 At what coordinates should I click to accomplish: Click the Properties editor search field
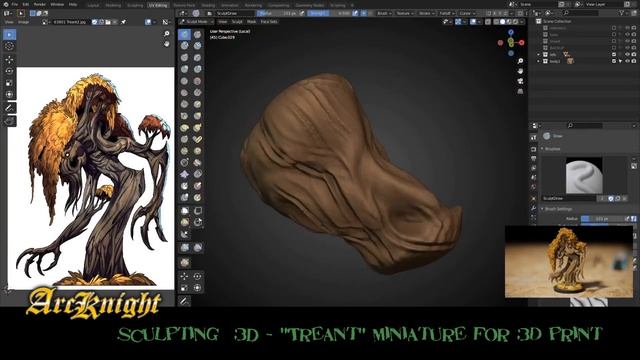584,125
